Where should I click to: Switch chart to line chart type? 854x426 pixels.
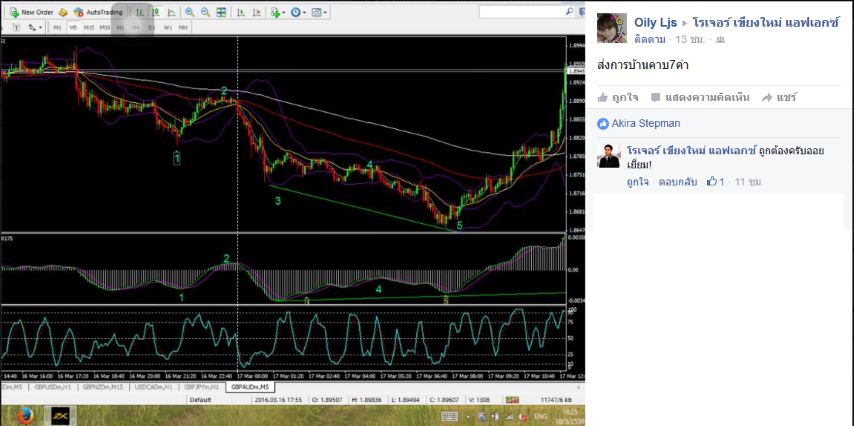click(172, 12)
